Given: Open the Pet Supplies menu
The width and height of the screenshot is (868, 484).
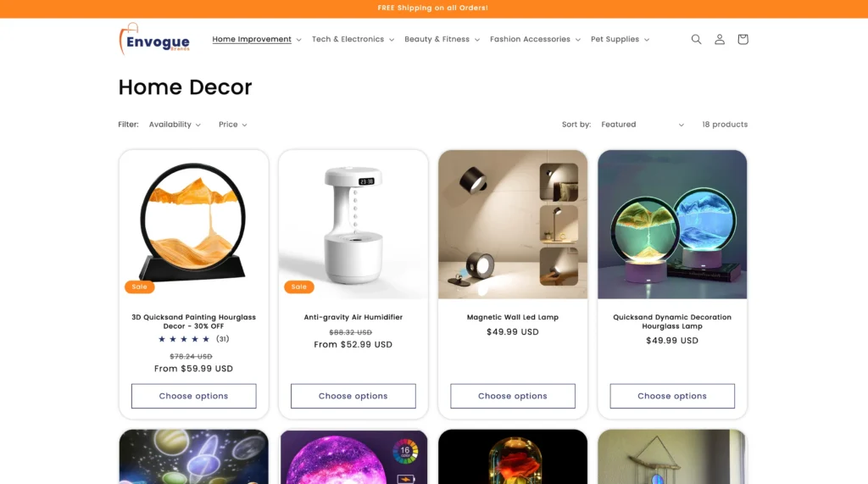Looking at the screenshot, I should pos(620,39).
